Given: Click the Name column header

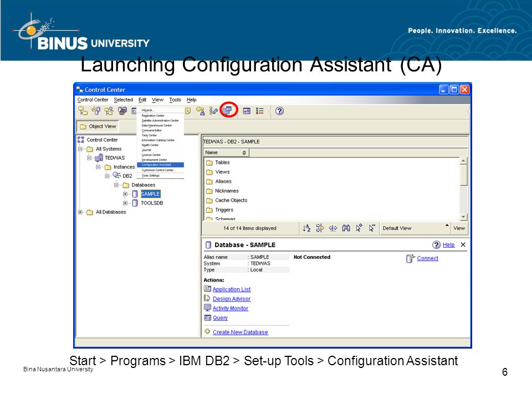Looking at the screenshot, I should [226, 153].
